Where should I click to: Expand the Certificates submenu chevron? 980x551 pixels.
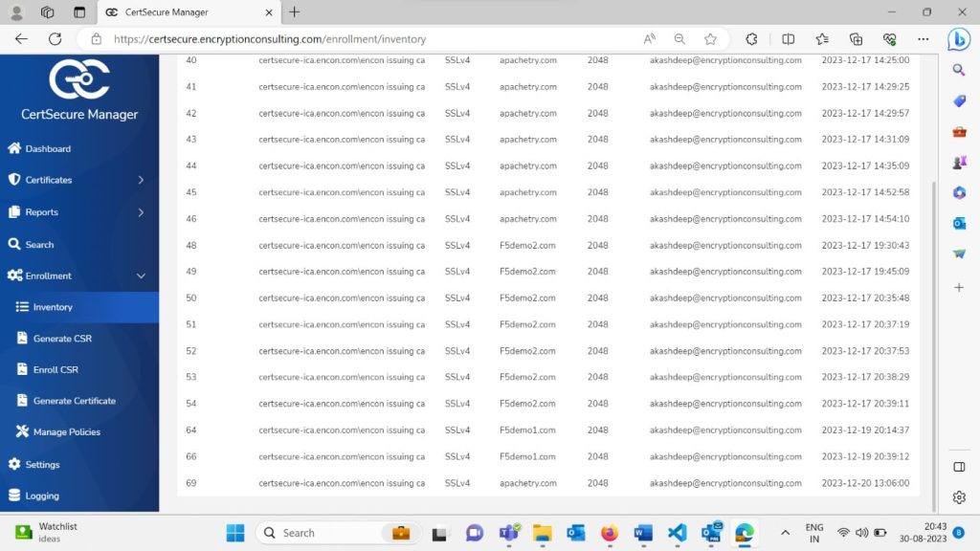coord(141,180)
